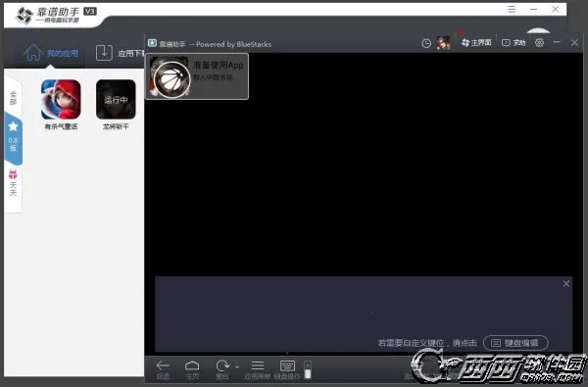
Task: Switch to the 应用下载 tab
Action: [120, 53]
